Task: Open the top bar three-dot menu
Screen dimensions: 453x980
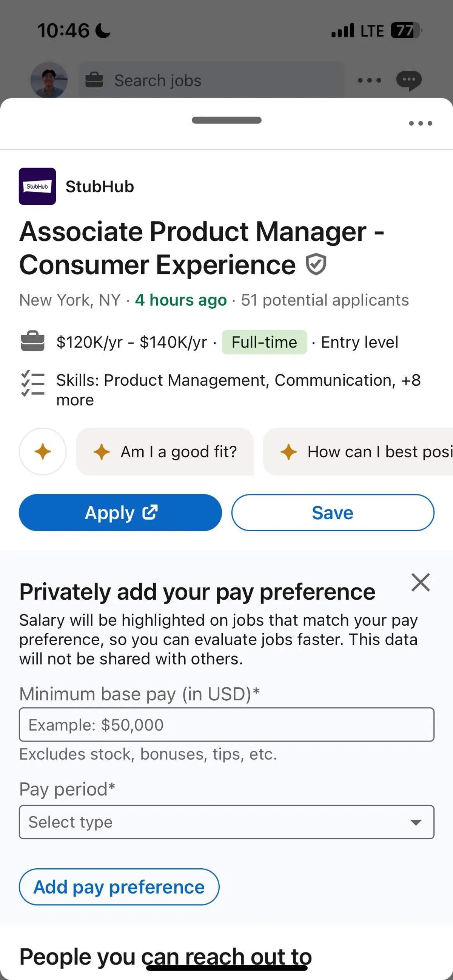Action: coord(369,80)
